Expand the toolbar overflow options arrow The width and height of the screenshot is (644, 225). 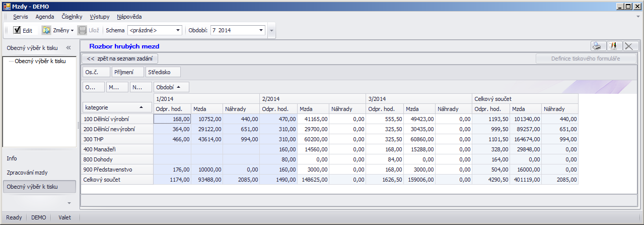click(272, 31)
